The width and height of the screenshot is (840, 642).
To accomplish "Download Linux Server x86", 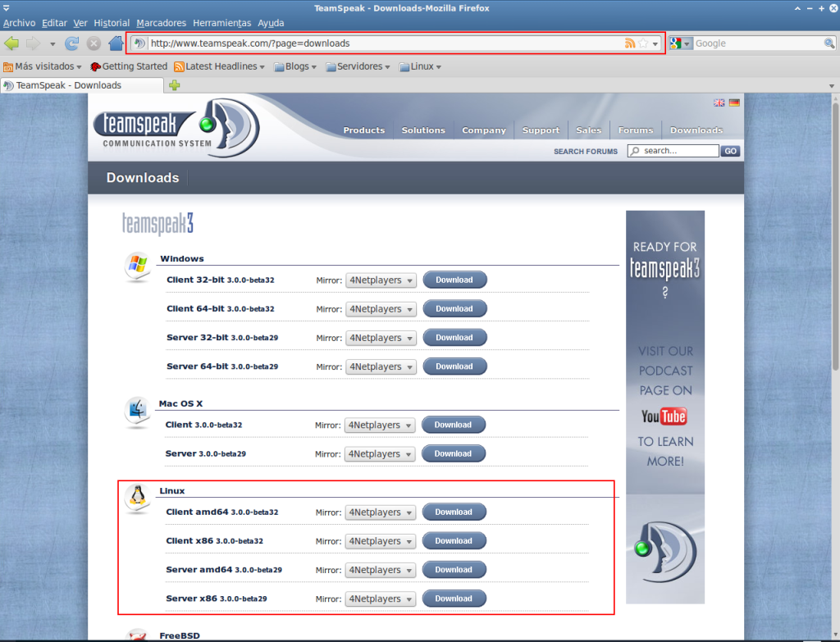I will tap(454, 599).
